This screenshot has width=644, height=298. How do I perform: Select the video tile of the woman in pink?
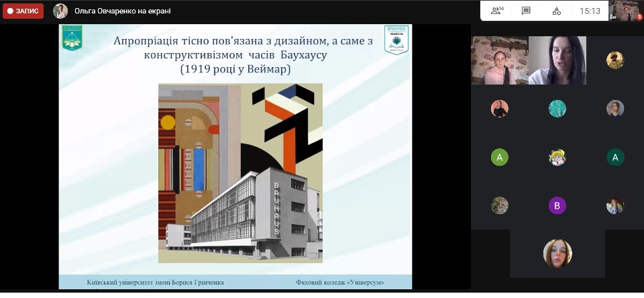(499, 60)
